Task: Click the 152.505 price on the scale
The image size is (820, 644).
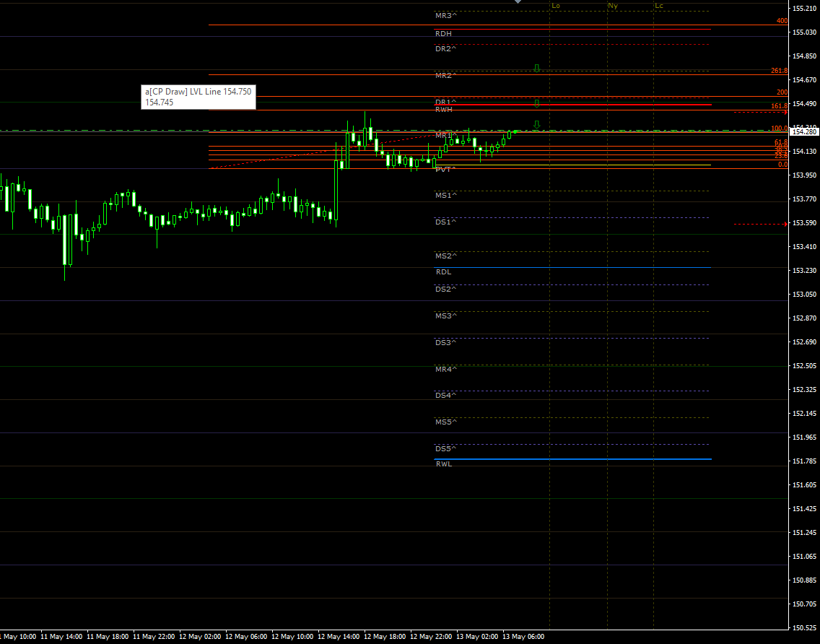Action: point(804,366)
